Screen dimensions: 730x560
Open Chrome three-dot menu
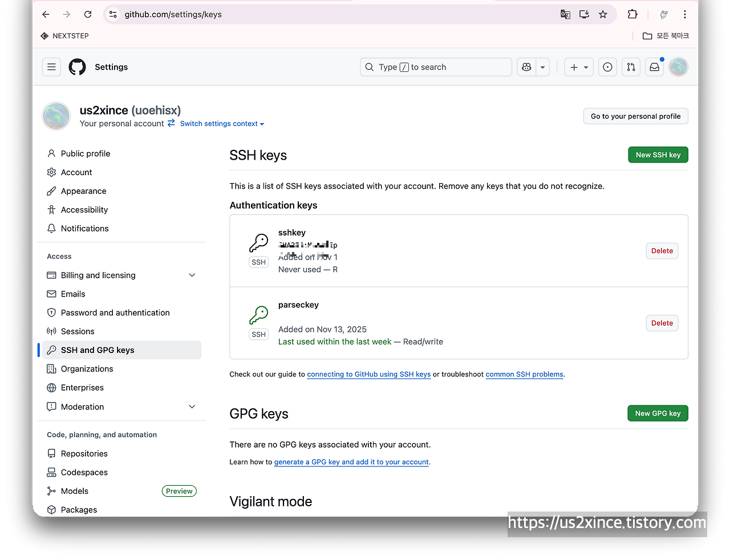point(685,14)
